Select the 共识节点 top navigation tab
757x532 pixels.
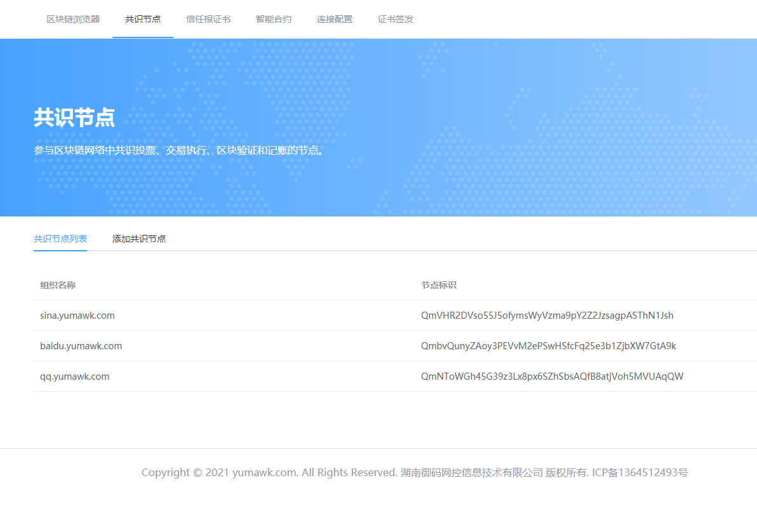[143, 19]
